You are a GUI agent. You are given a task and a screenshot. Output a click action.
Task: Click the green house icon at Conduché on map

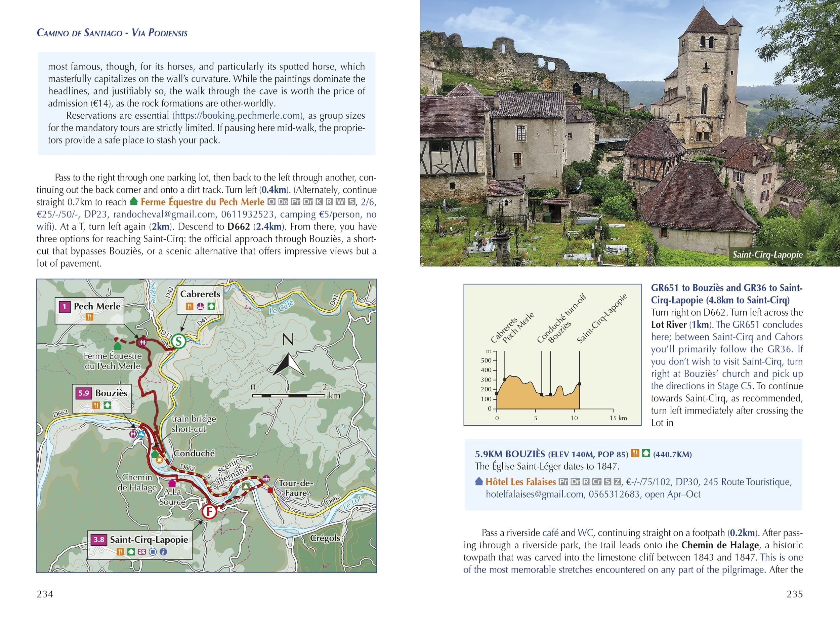(x=155, y=454)
